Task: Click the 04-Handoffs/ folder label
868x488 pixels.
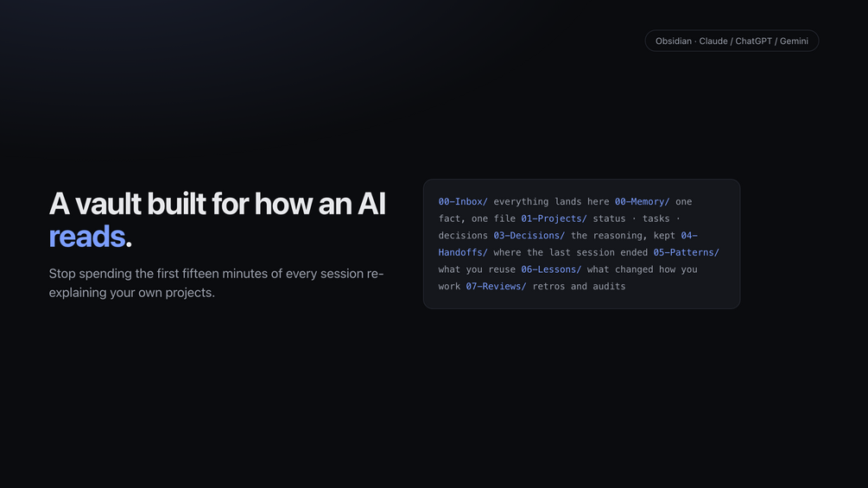Action: [x=463, y=252]
